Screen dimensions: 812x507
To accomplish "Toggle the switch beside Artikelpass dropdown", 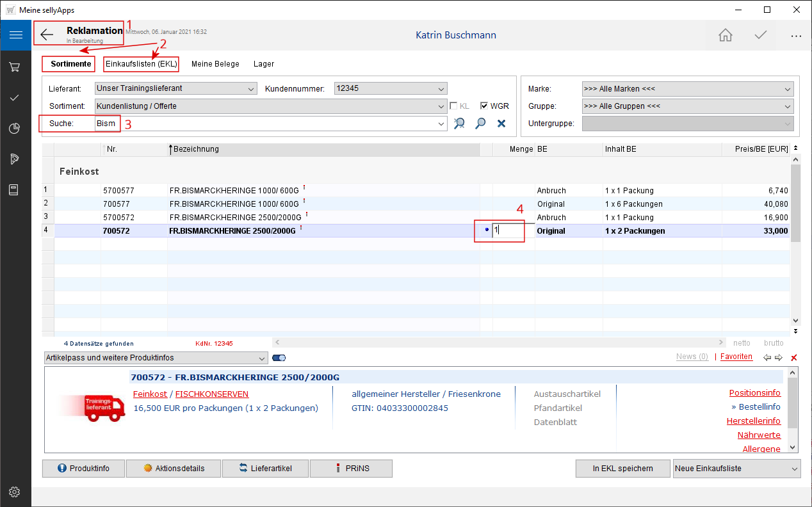I will point(279,358).
